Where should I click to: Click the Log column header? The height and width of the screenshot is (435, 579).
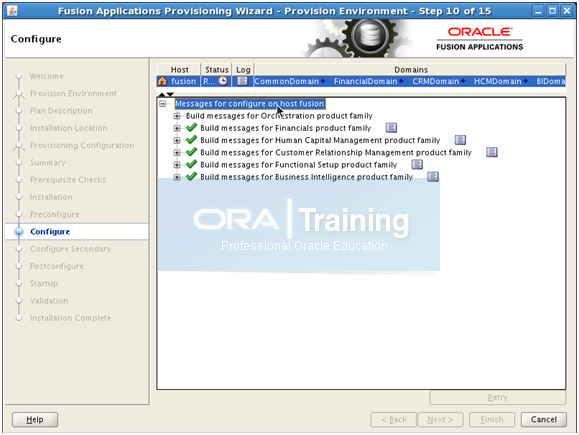(x=243, y=69)
